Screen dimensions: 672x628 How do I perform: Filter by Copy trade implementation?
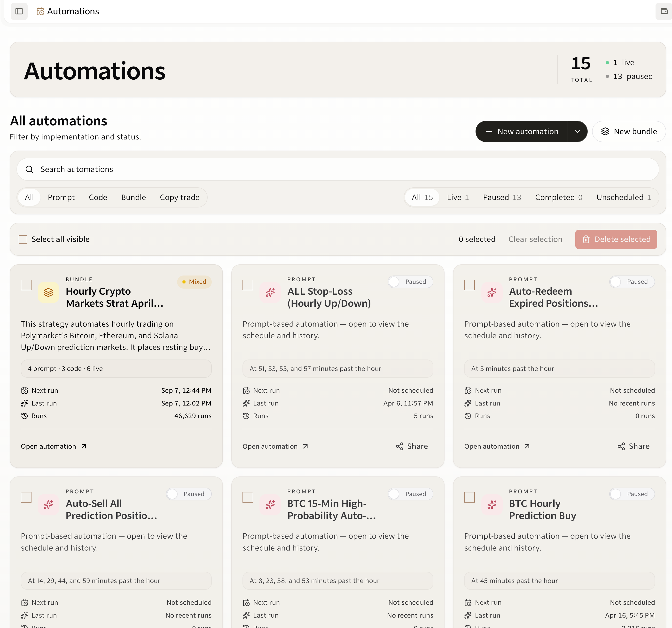[180, 197]
